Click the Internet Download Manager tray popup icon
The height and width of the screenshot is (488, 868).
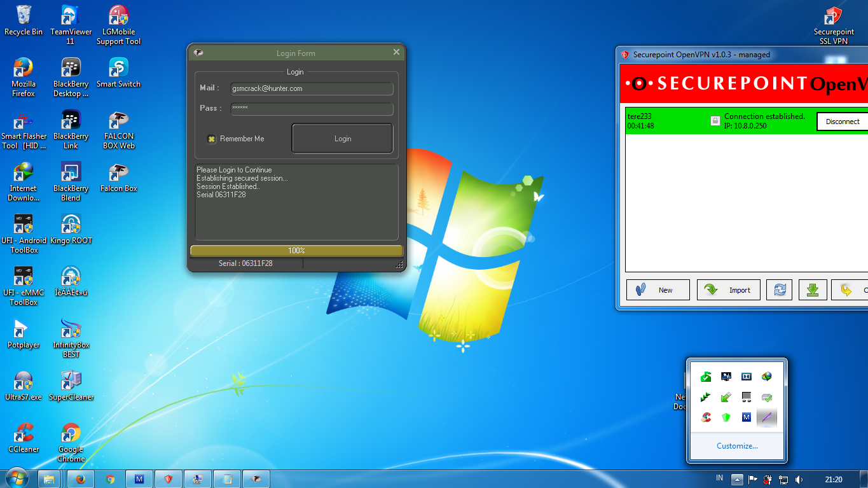pos(767,377)
